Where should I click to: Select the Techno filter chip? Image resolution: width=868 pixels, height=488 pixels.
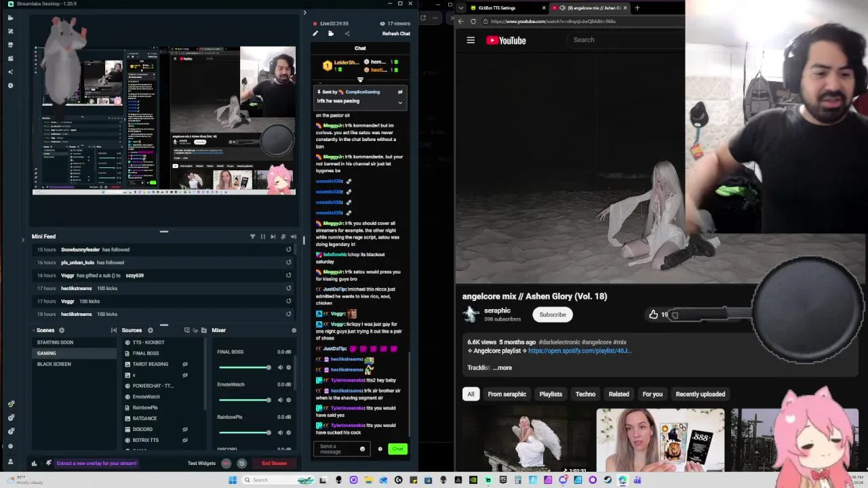tap(585, 394)
